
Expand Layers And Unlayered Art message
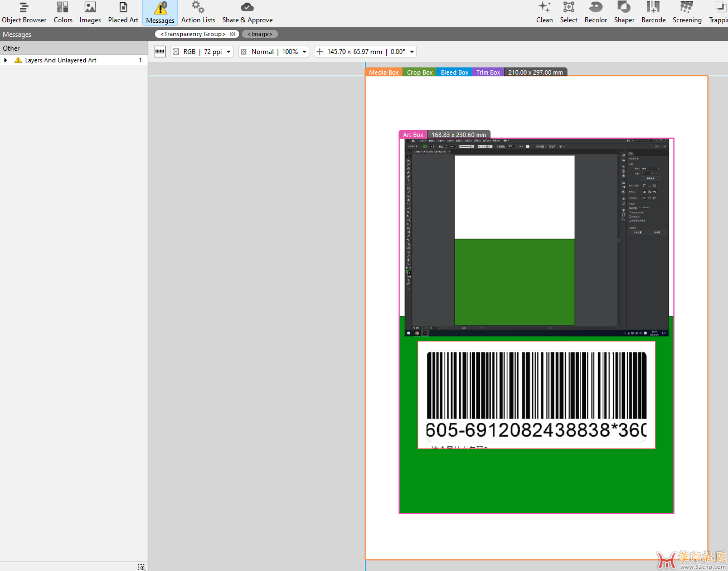pyautogui.click(x=6, y=60)
